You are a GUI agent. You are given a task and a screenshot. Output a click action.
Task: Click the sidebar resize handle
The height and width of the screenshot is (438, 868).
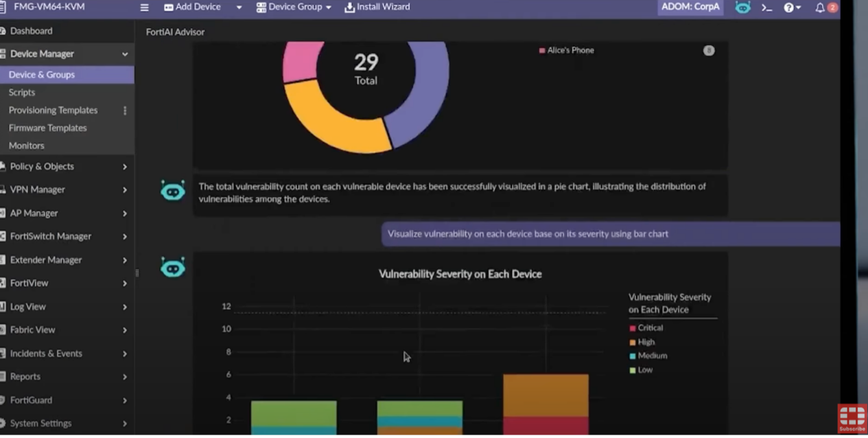point(137,273)
